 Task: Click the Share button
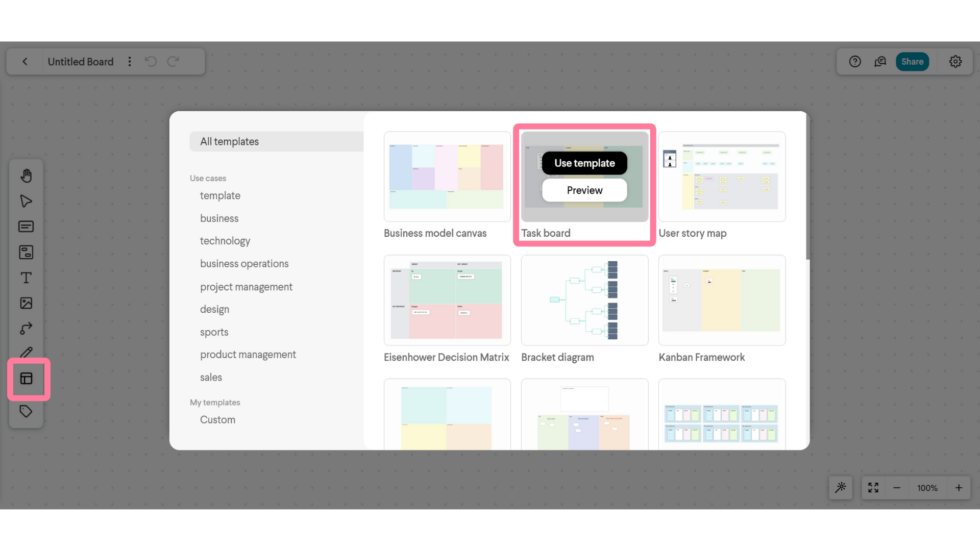912,62
